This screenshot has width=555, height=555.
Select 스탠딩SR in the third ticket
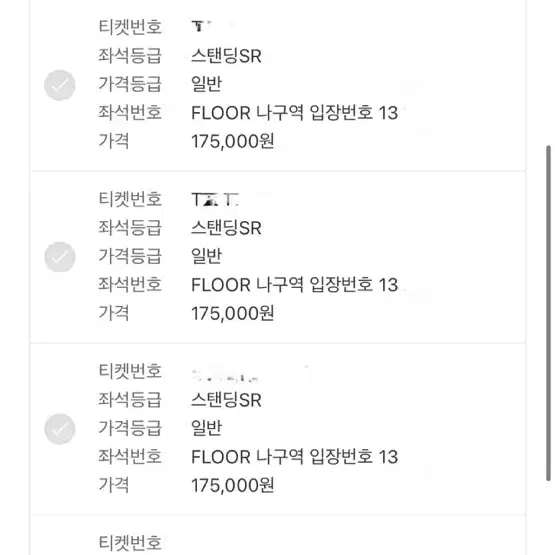(x=227, y=400)
